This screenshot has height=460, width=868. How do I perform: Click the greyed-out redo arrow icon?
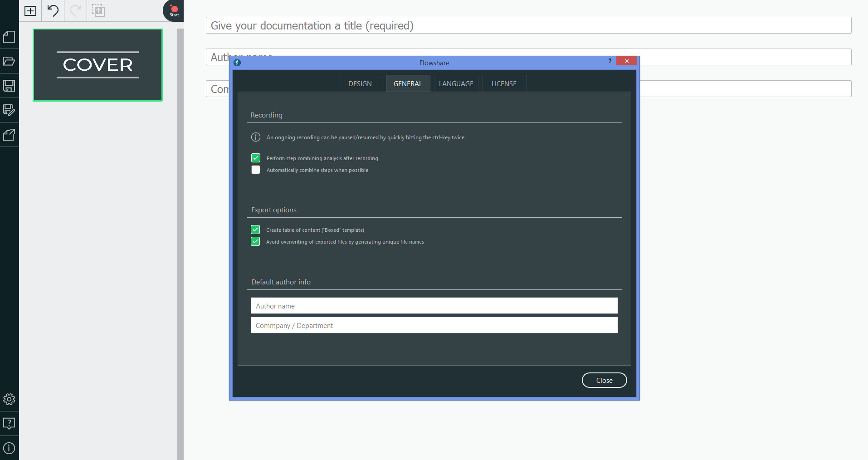tap(76, 10)
